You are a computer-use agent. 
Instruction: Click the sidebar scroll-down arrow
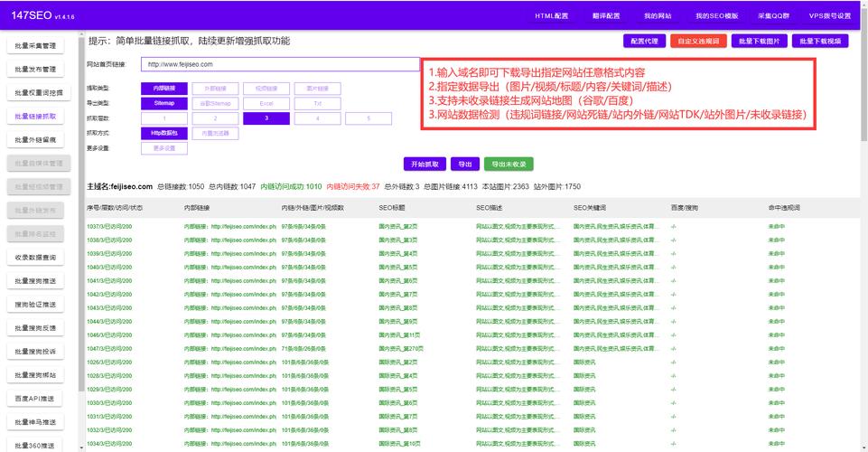(82, 447)
